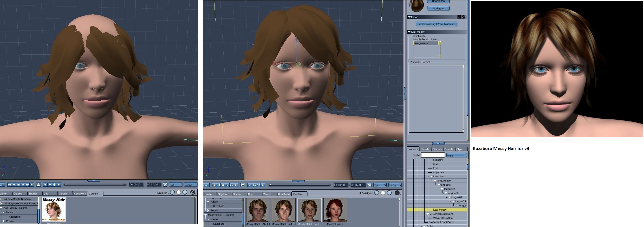Delete keyframe with trash icon above 1 Datei(en) browser

tap(54, 185)
